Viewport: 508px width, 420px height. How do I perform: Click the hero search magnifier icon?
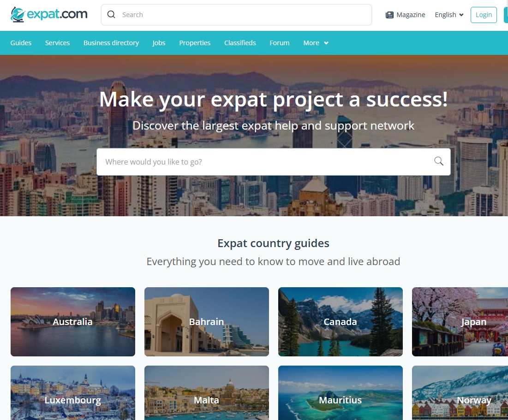click(439, 161)
